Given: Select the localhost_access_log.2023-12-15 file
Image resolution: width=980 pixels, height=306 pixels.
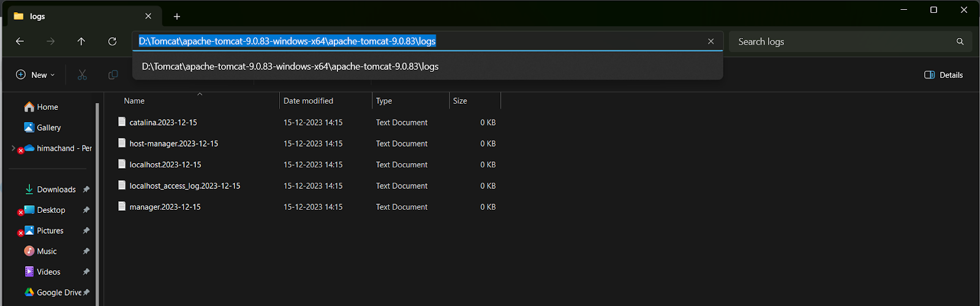Looking at the screenshot, I should click(184, 186).
